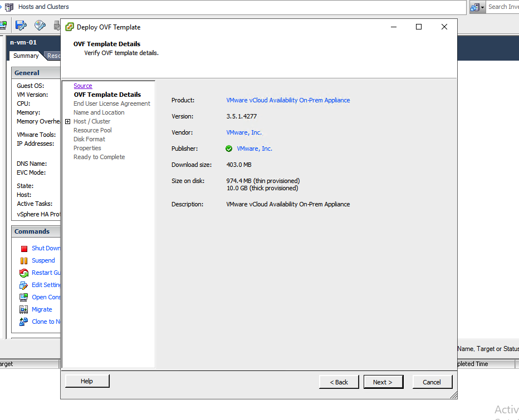Click the Help button

pyautogui.click(x=87, y=381)
